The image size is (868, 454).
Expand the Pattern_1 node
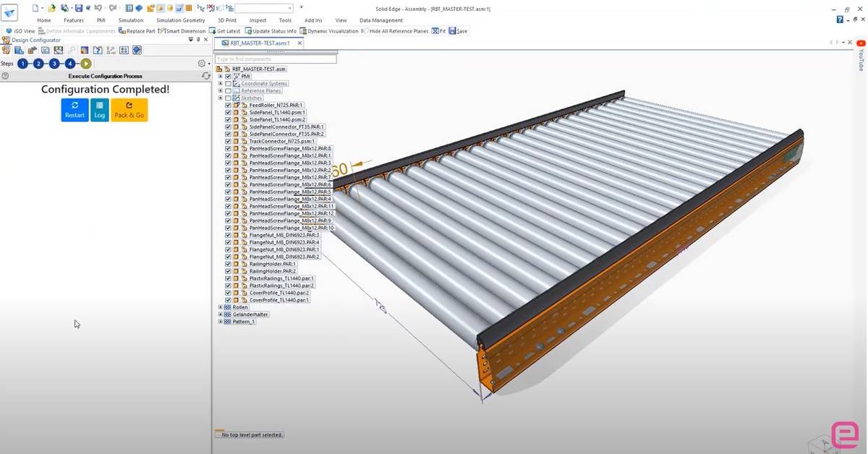(220, 321)
